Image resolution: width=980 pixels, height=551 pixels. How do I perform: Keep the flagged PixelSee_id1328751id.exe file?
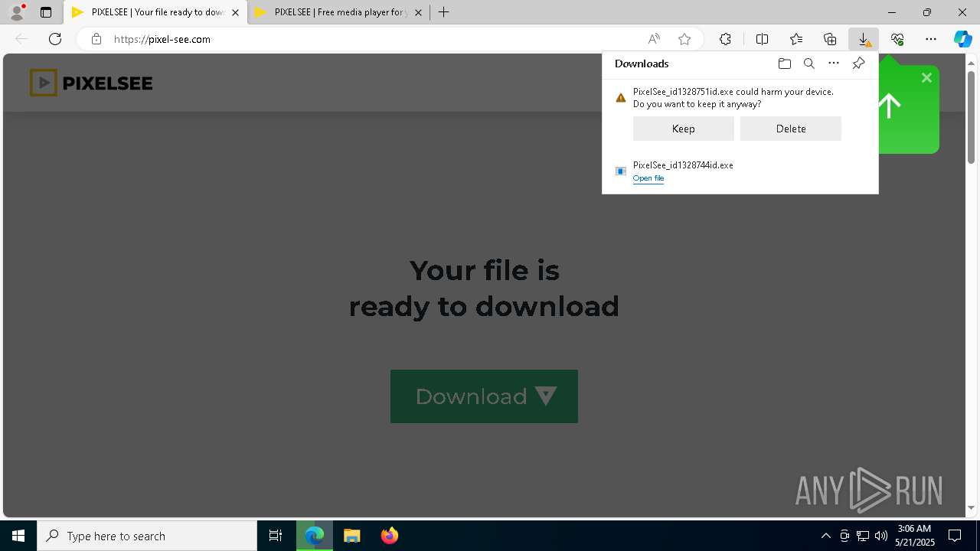tap(684, 129)
